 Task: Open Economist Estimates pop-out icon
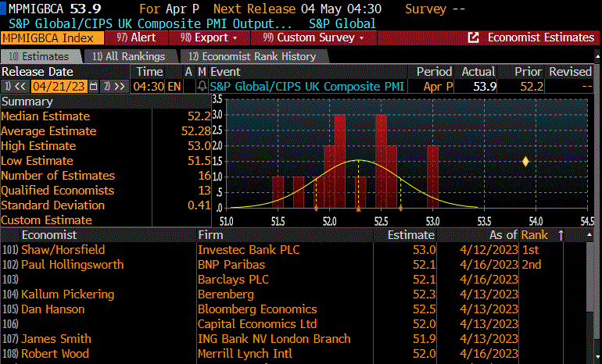473,37
